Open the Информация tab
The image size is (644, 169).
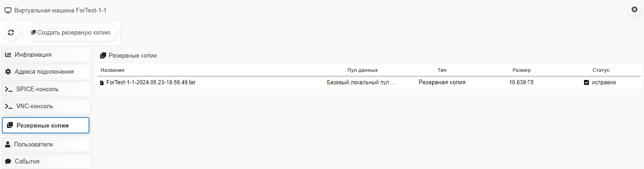pos(46,55)
